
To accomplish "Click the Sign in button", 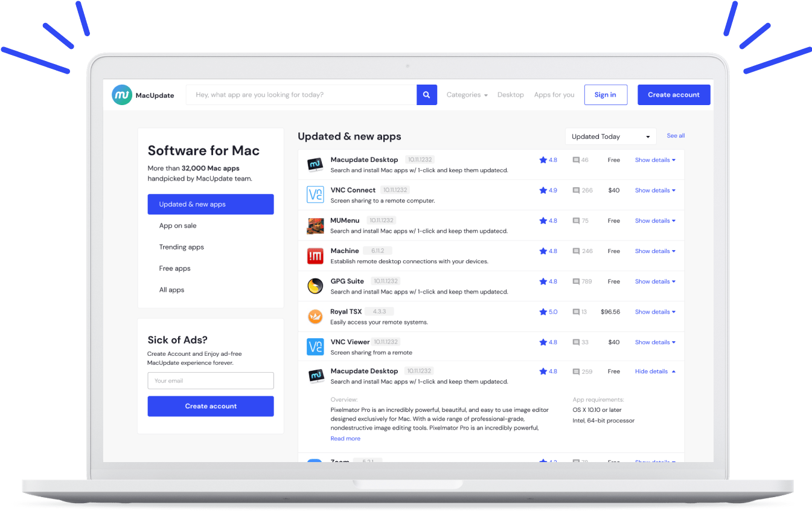I will tap(606, 95).
